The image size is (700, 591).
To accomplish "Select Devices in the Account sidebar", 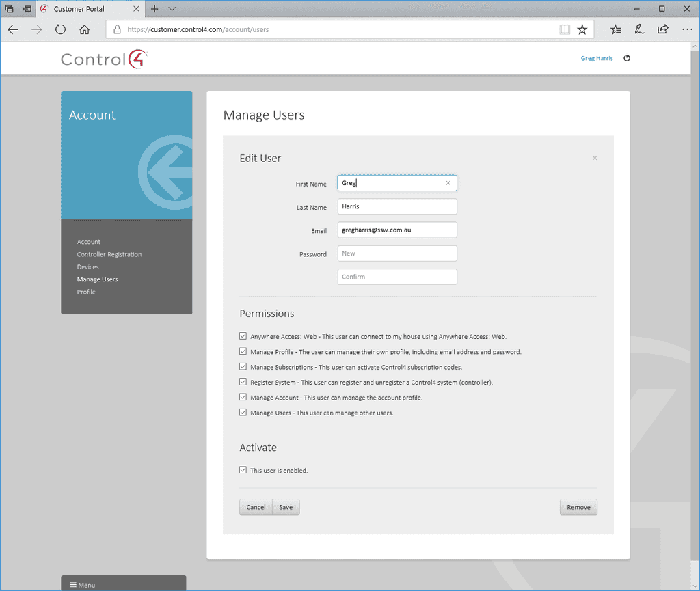I will [x=86, y=266].
